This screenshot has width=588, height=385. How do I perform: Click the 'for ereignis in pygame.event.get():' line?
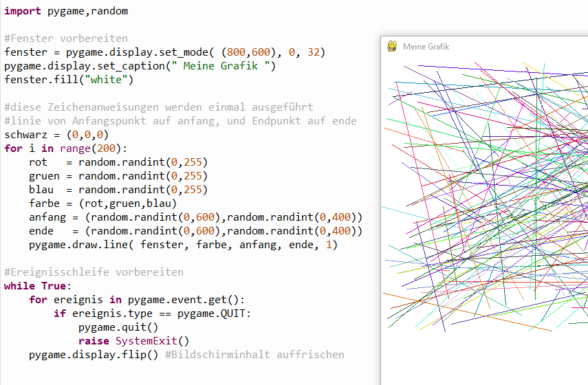137,300
